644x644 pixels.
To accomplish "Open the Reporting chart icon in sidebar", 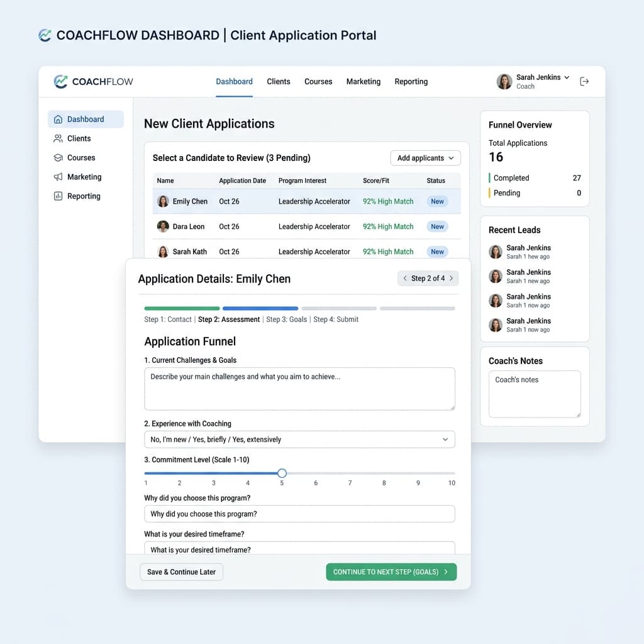I will point(58,196).
